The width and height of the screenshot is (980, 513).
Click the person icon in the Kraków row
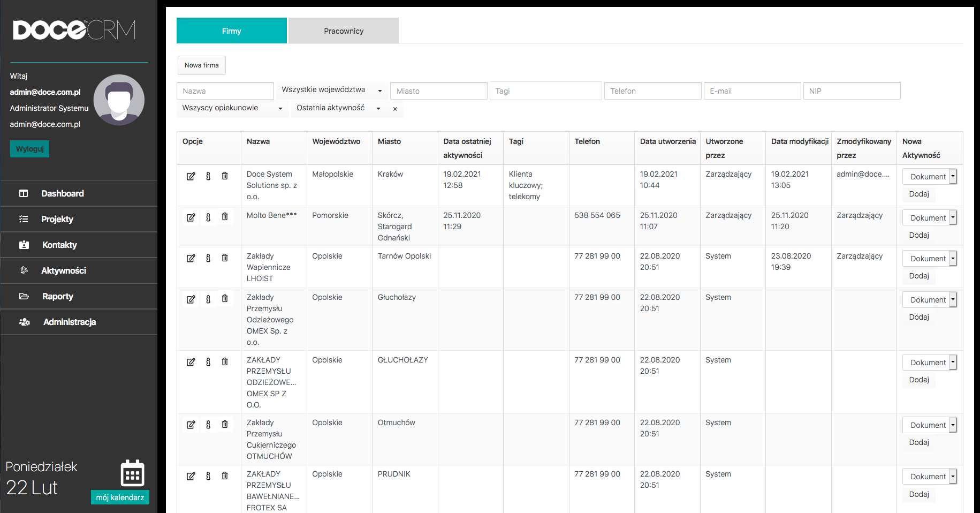tap(208, 176)
